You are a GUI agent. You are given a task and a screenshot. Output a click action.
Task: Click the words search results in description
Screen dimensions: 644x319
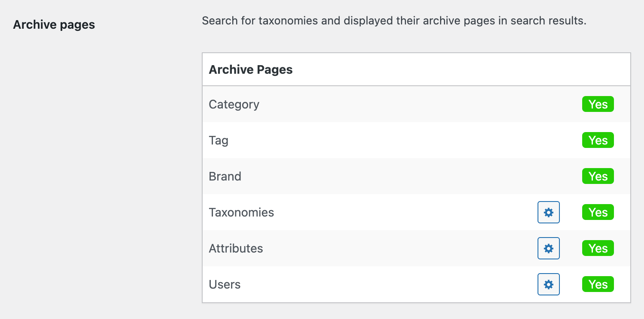tap(547, 21)
